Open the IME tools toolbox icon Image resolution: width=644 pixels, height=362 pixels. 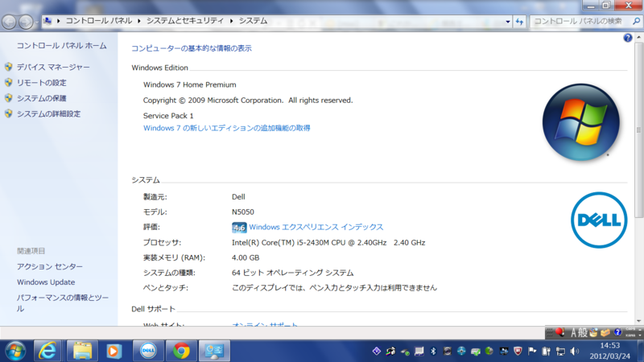click(605, 332)
